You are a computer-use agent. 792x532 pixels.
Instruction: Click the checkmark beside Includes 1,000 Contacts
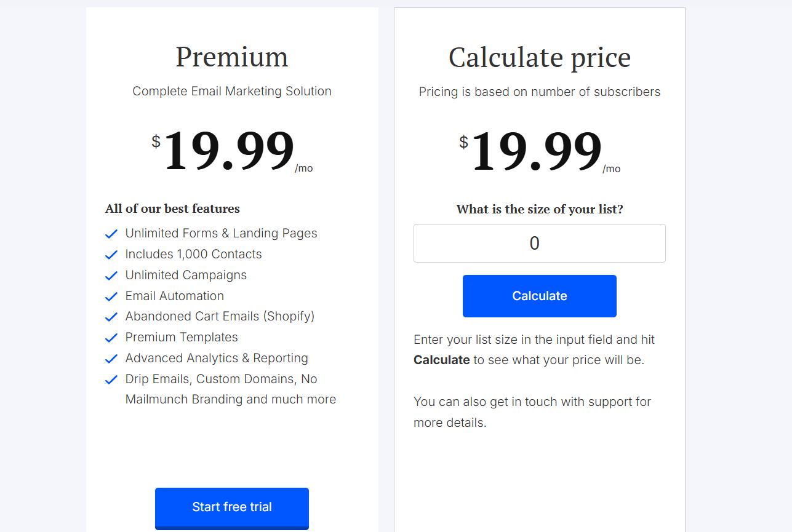(x=111, y=255)
